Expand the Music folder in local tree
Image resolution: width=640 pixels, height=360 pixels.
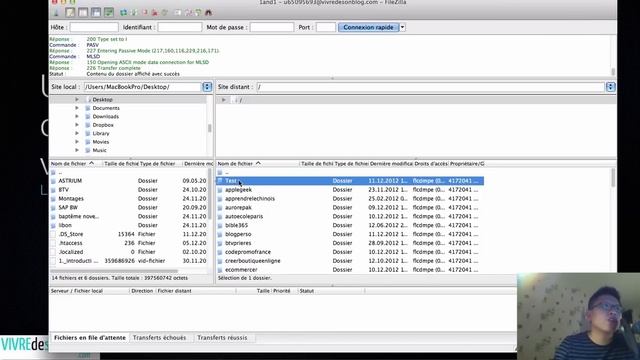tap(77, 150)
